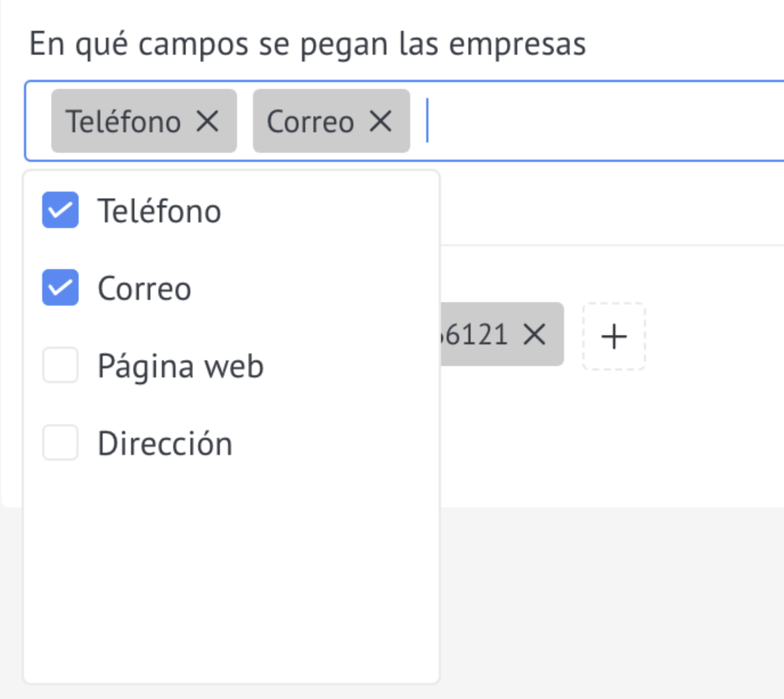Pick the Página web list entry text

pos(181,367)
